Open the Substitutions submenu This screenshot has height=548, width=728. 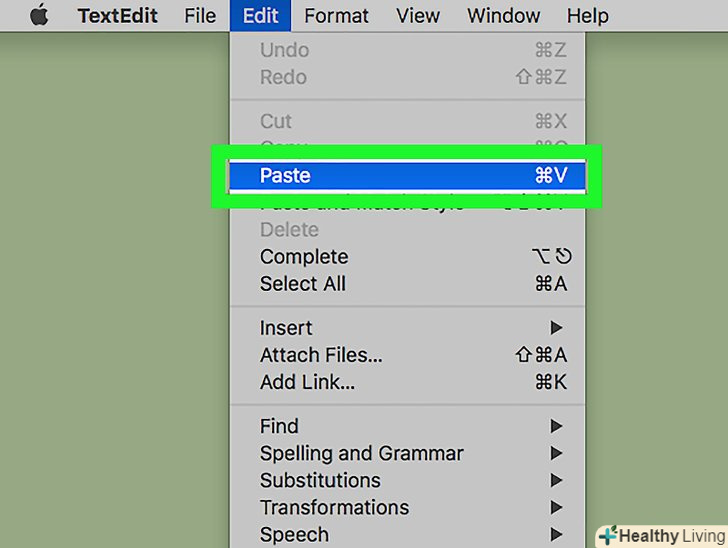coord(320,480)
